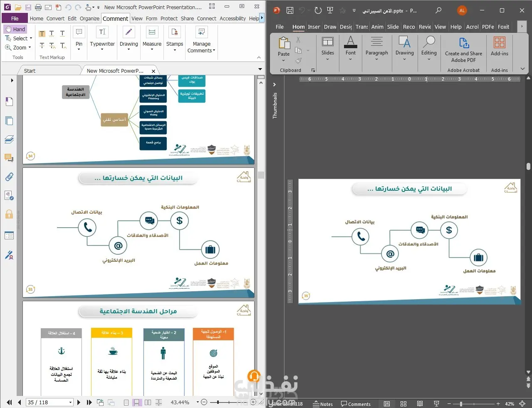Click the Print icon in Foxit toolbar
The image size is (532, 408).
coord(38,7)
